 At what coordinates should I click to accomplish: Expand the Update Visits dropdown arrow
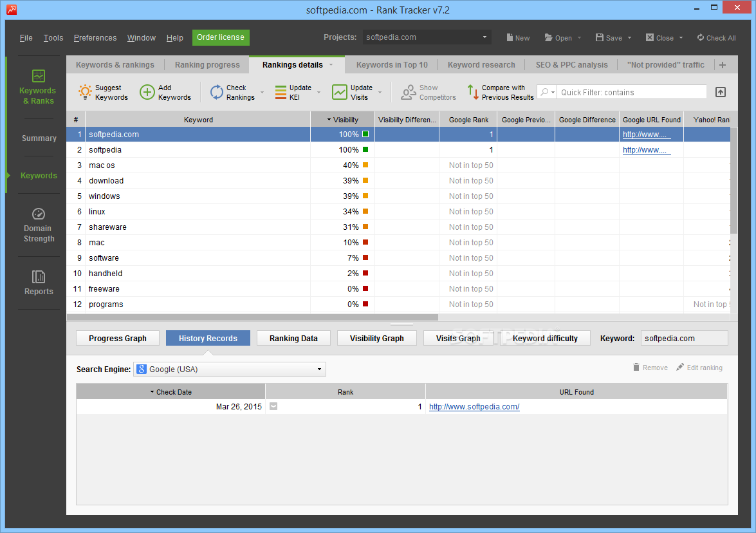tap(380, 92)
